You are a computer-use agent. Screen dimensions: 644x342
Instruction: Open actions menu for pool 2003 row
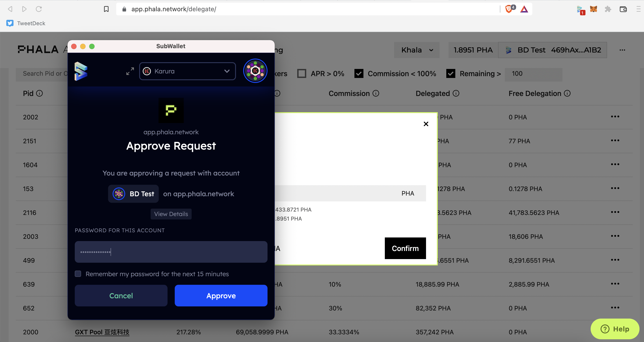click(x=615, y=236)
